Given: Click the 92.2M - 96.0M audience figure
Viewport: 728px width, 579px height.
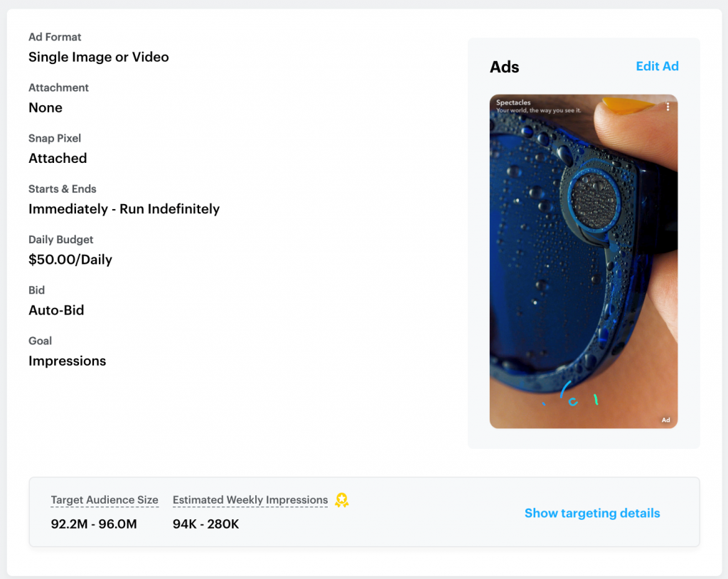Looking at the screenshot, I should [x=94, y=524].
